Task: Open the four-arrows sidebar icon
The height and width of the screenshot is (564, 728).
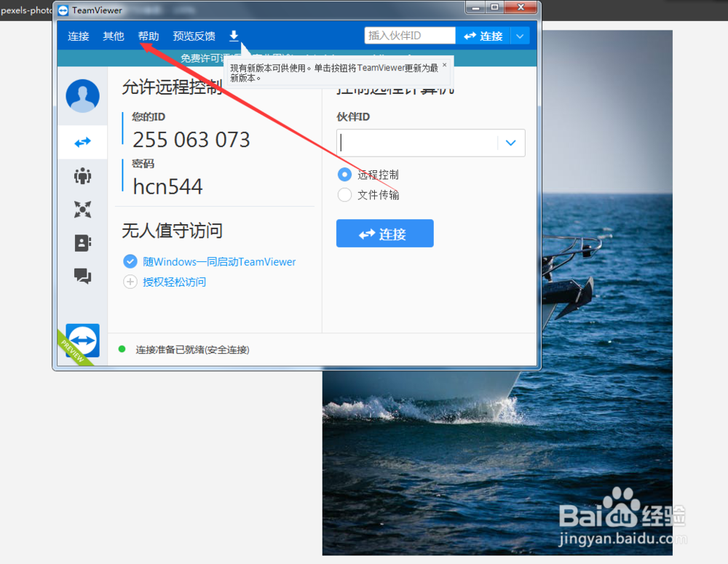Action: point(83,210)
